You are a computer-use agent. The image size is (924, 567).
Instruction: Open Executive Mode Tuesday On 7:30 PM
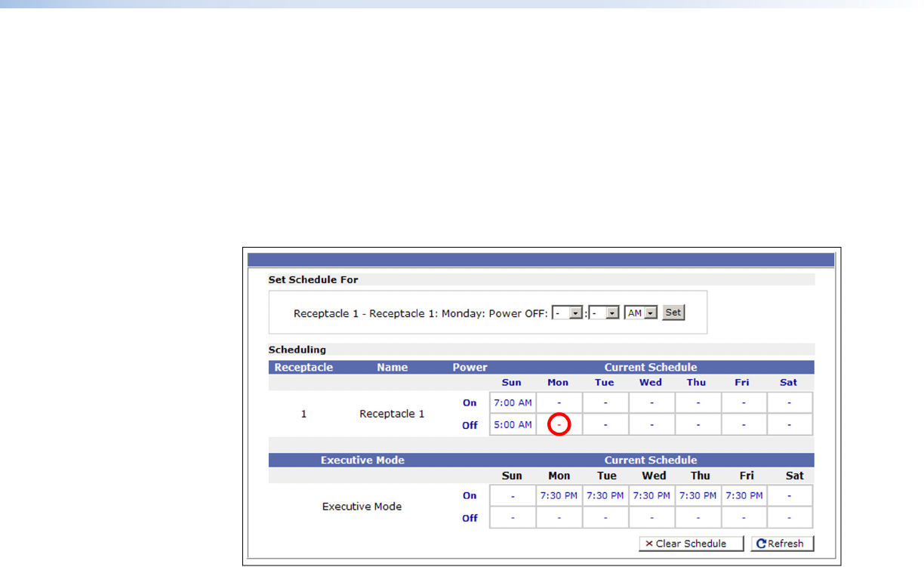[605, 496]
